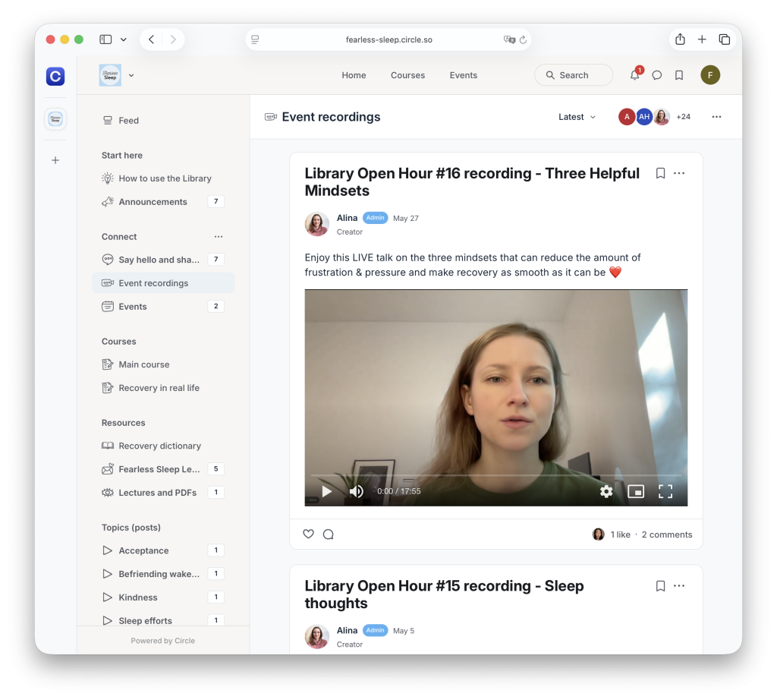This screenshot has width=777, height=700.
Task: Open the Fearless Sleep community logo
Action: pyautogui.click(x=110, y=75)
